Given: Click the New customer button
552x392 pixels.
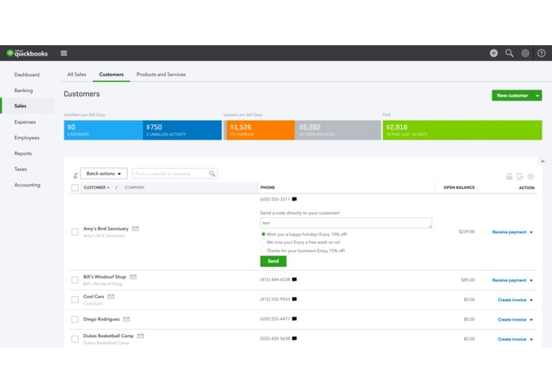Looking at the screenshot, I should [x=512, y=95].
